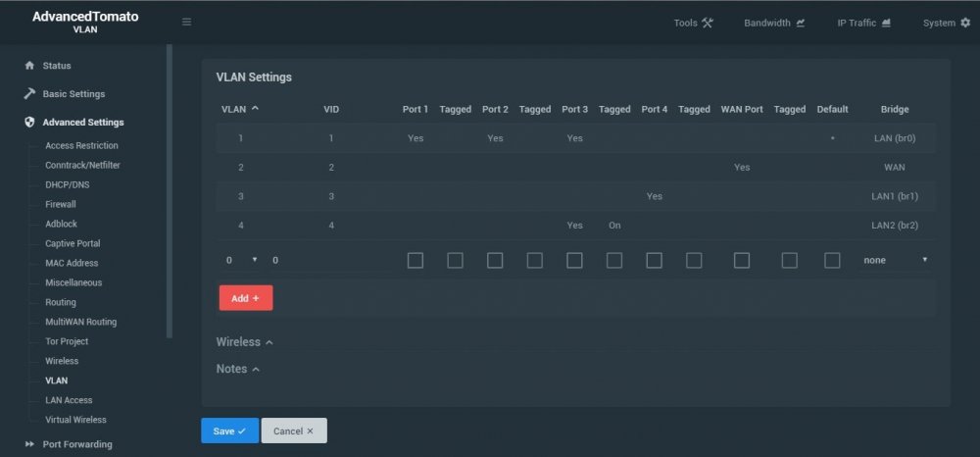The height and width of the screenshot is (457, 980).
Task: Click the System gear icon
Action: [x=965, y=23]
